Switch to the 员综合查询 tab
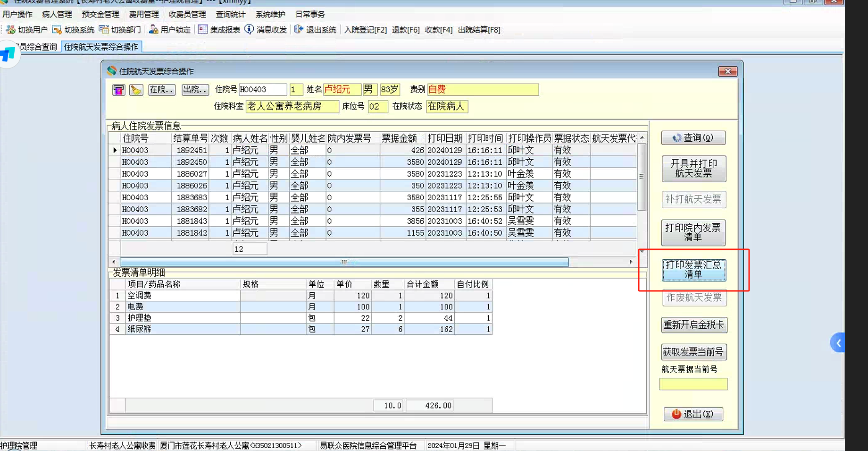The image size is (868, 451). (x=38, y=47)
